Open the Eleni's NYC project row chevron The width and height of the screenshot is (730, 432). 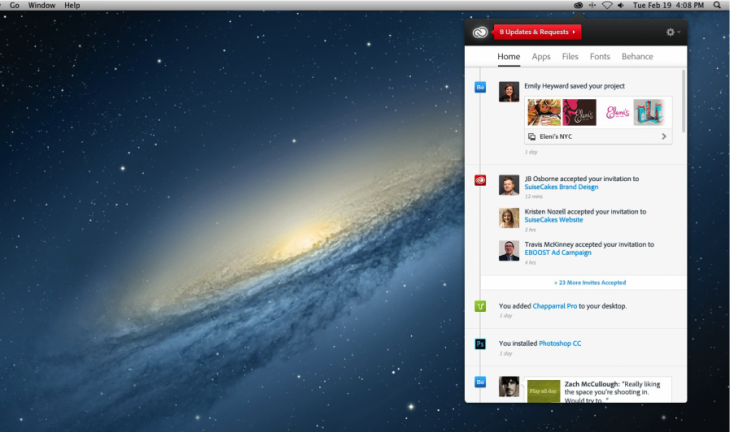(664, 136)
